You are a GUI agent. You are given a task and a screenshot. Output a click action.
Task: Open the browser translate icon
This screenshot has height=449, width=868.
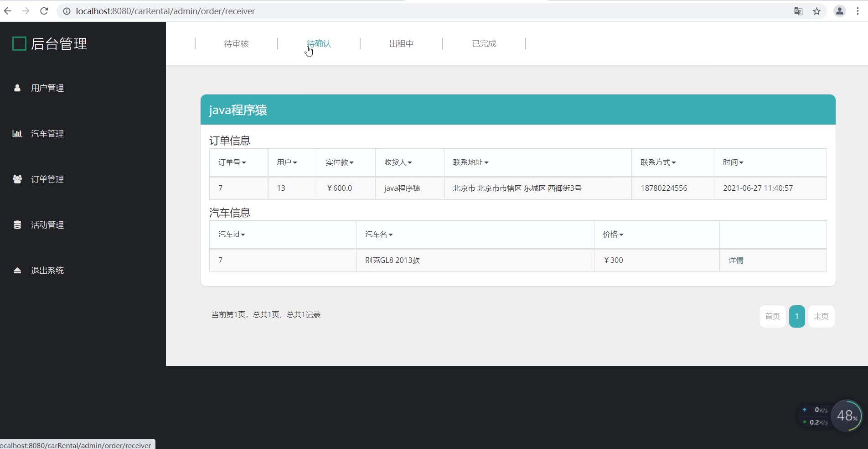click(x=798, y=11)
